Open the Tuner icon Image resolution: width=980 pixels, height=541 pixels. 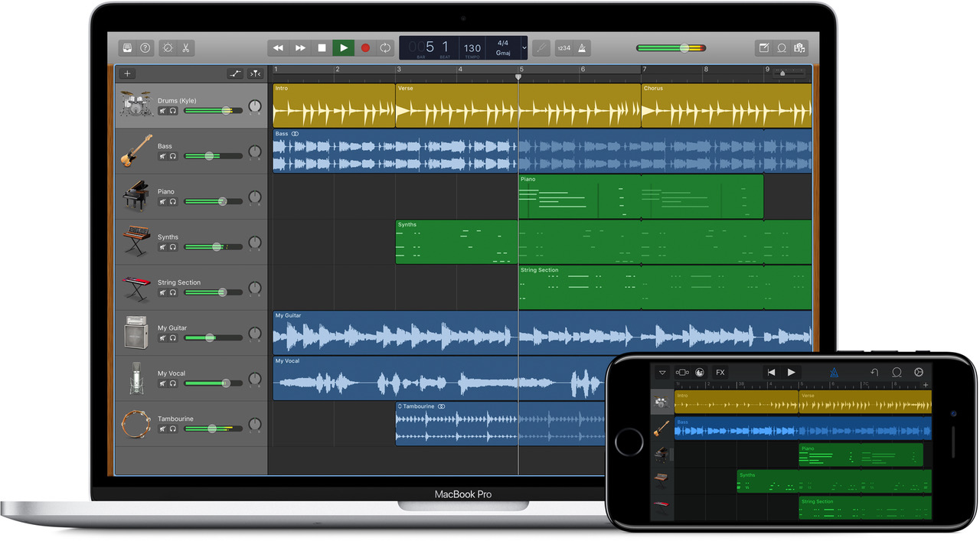(x=541, y=48)
